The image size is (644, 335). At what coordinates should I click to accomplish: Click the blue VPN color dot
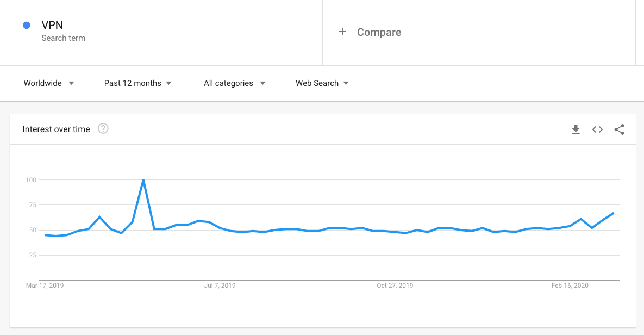(x=27, y=25)
